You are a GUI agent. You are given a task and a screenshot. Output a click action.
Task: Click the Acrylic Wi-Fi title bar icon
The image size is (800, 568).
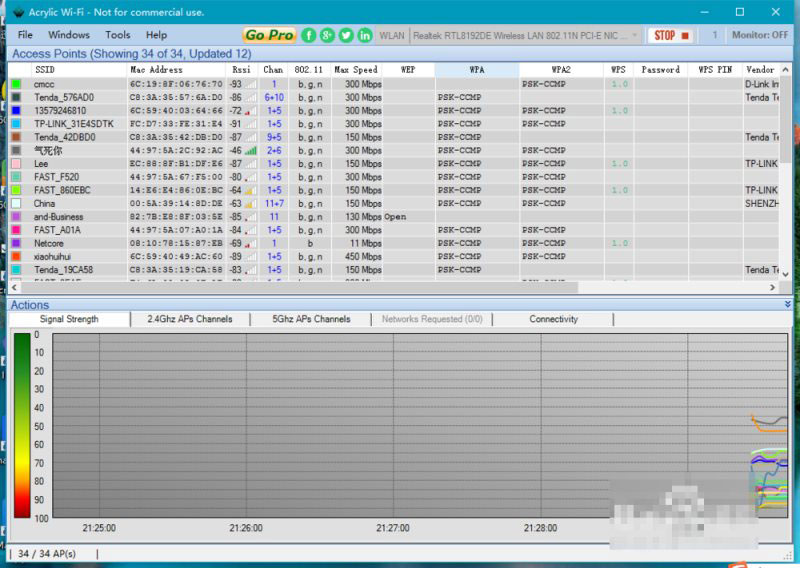pyautogui.click(x=18, y=12)
